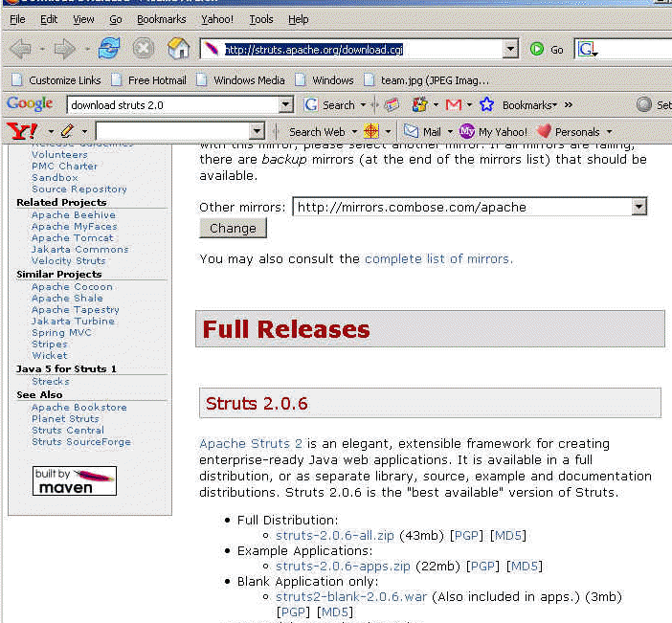Click the built by maven badge
The image size is (672, 623).
75,480
